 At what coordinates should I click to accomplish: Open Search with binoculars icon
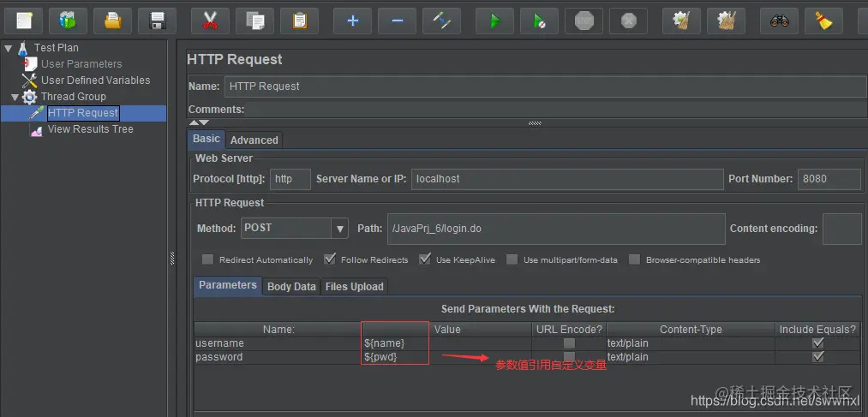pyautogui.click(x=780, y=21)
